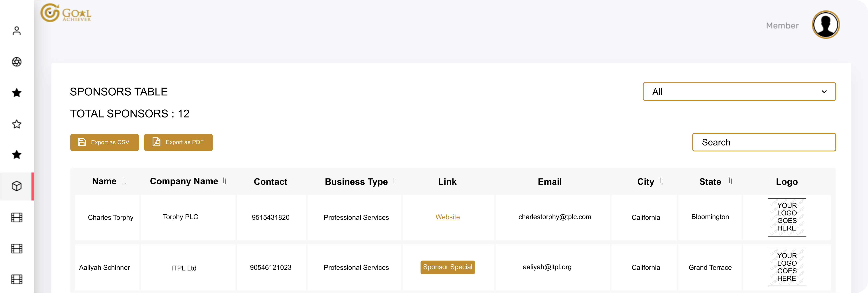Sort table by Business Type column
Screen dimensions: 868x293
point(394,181)
